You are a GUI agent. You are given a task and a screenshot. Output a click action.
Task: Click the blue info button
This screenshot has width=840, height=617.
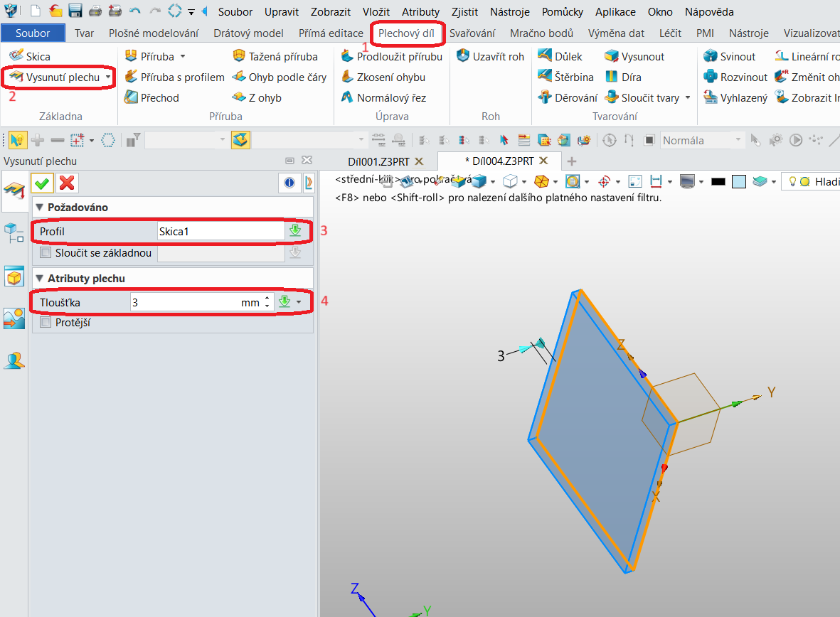289,183
